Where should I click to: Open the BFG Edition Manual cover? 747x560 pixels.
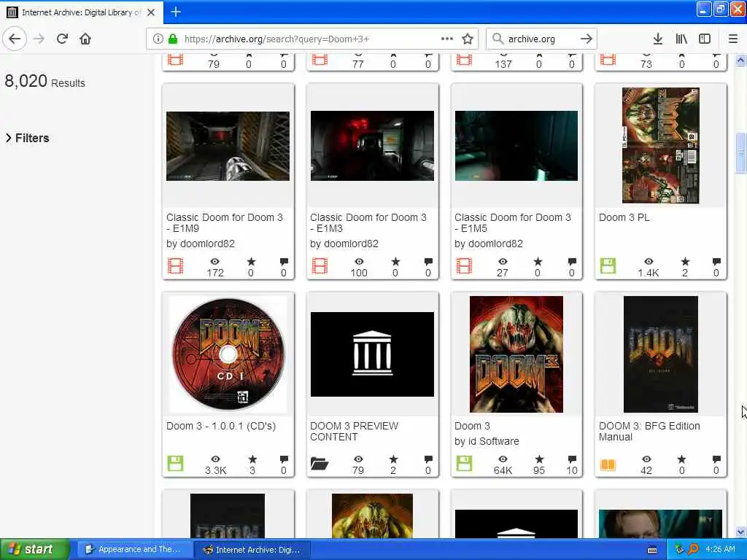pos(661,354)
